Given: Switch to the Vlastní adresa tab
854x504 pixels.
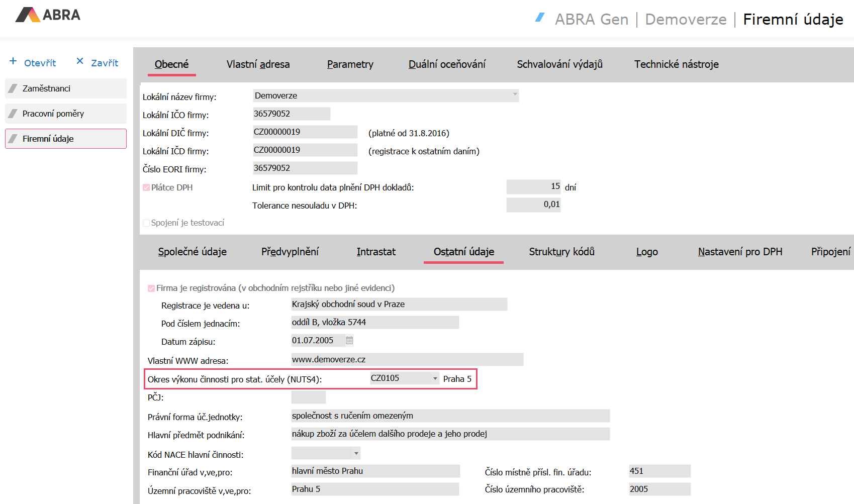Looking at the screenshot, I should coord(258,64).
